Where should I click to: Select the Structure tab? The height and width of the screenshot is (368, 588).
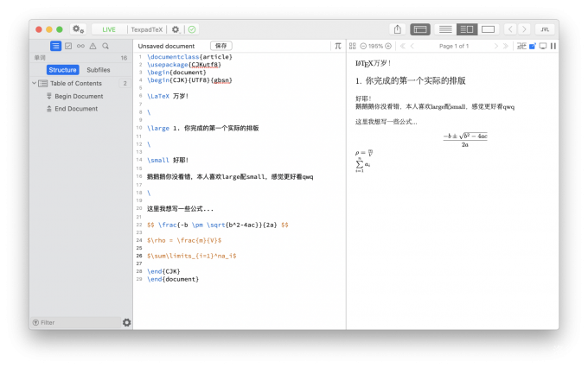pyautogui.click(x=62, y=70)
